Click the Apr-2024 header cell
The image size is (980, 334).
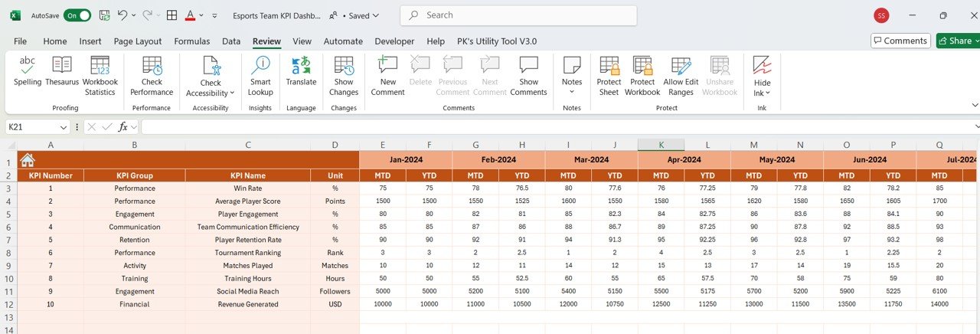[684, 159]
